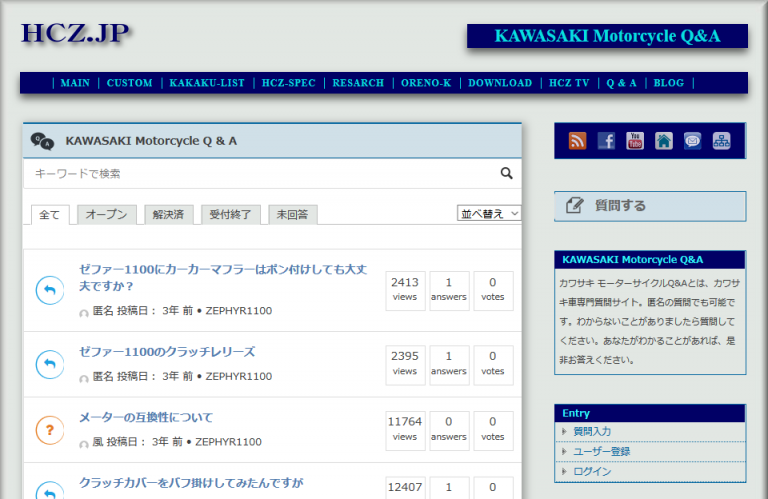The width and height of the screenshot is (768, 499).
Task: Click the 質問する button
Action: [650, 206]
